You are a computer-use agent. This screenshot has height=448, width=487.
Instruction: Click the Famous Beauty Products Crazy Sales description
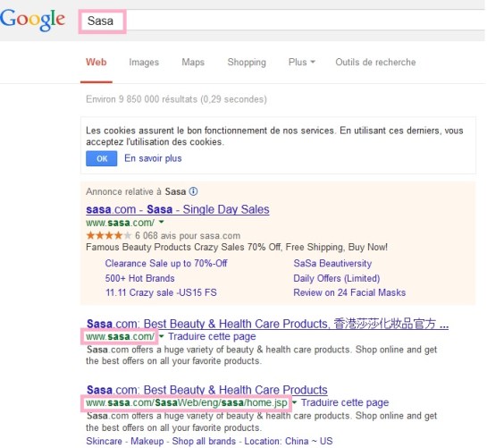tap(237, 247)
